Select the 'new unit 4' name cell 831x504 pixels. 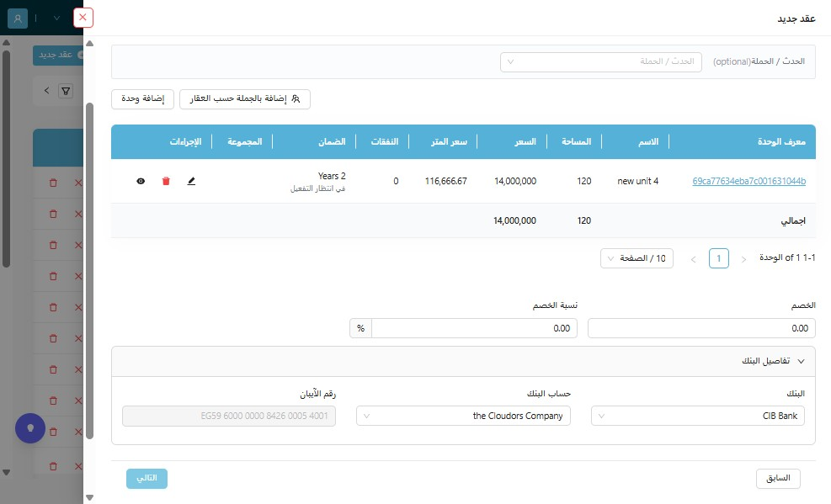tap(637, 181)
